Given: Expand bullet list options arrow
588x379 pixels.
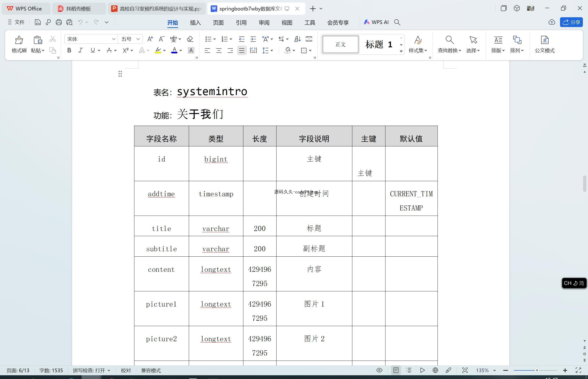Looking at the screenshot, I should click(215, 39).
